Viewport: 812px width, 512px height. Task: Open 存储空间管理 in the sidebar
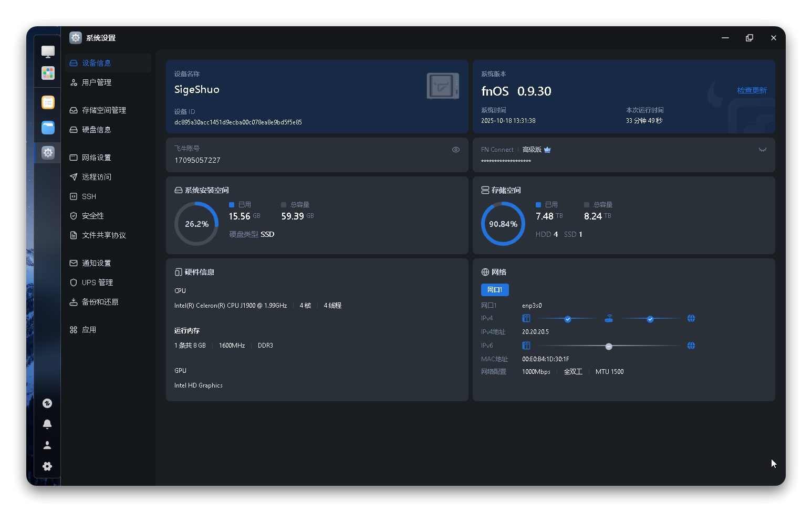coord(103,110)
